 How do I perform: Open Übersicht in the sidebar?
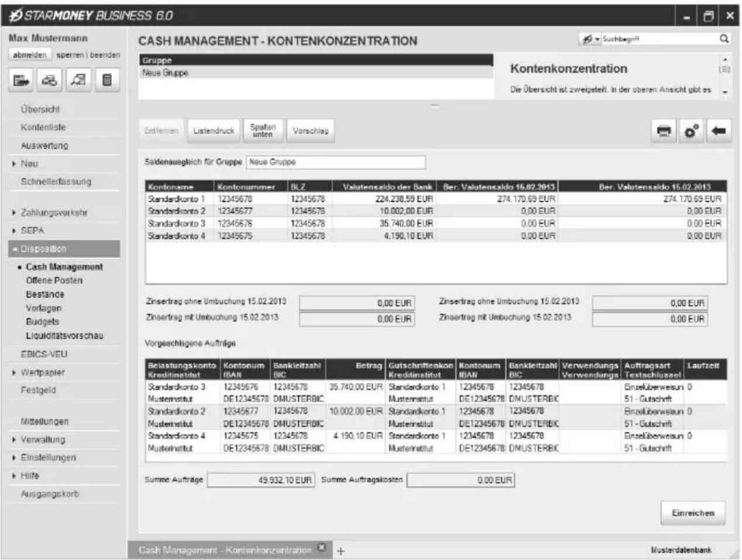[x=40, y=109]
